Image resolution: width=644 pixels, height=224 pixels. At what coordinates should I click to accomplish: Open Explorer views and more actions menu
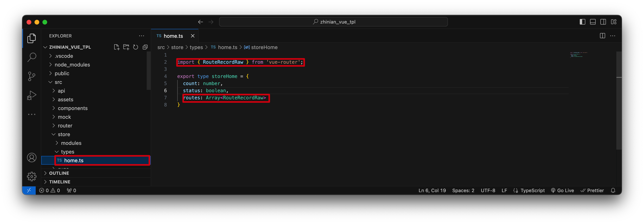click(142, 36)
